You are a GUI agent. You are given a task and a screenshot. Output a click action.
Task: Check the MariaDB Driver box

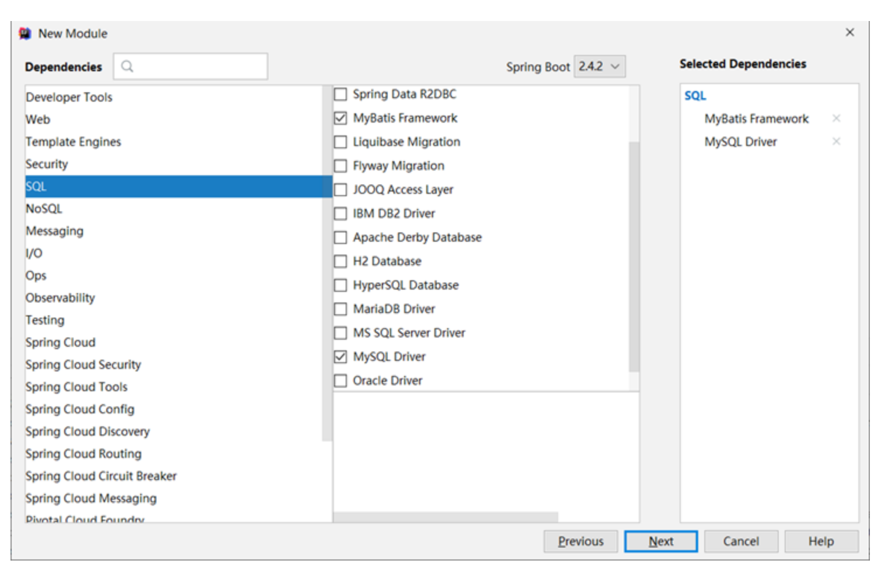pyautogui.click(x=340, y=309)
